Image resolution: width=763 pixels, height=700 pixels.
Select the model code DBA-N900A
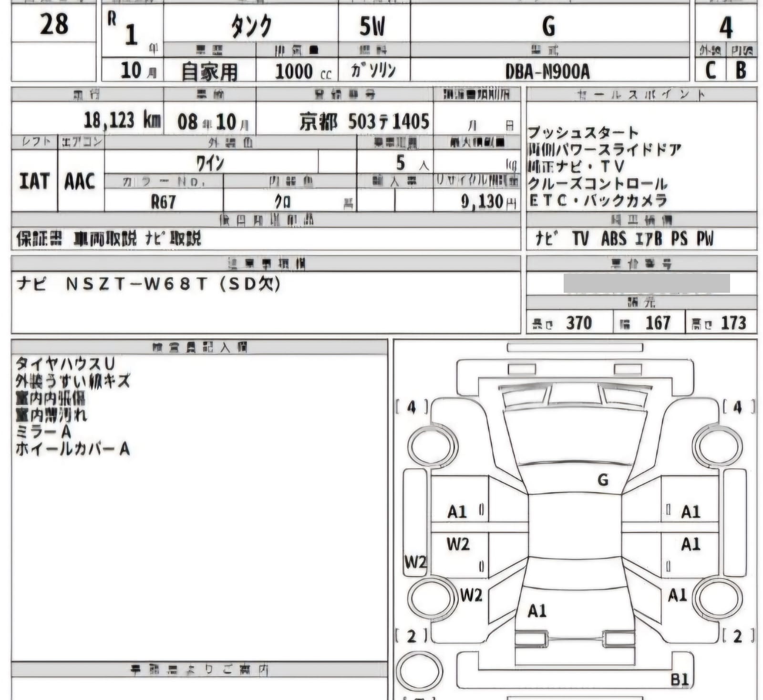pyautogui.click(x=547, y=72)
